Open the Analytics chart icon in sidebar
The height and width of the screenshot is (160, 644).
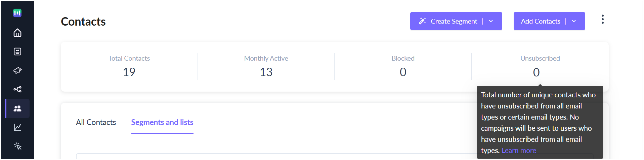point(17,127)
